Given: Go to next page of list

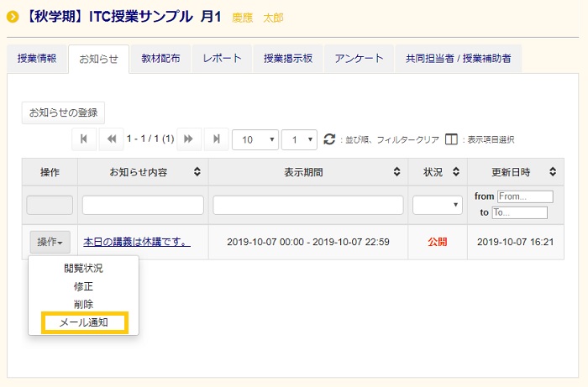Looking at the screenshot, I should 189,139.
